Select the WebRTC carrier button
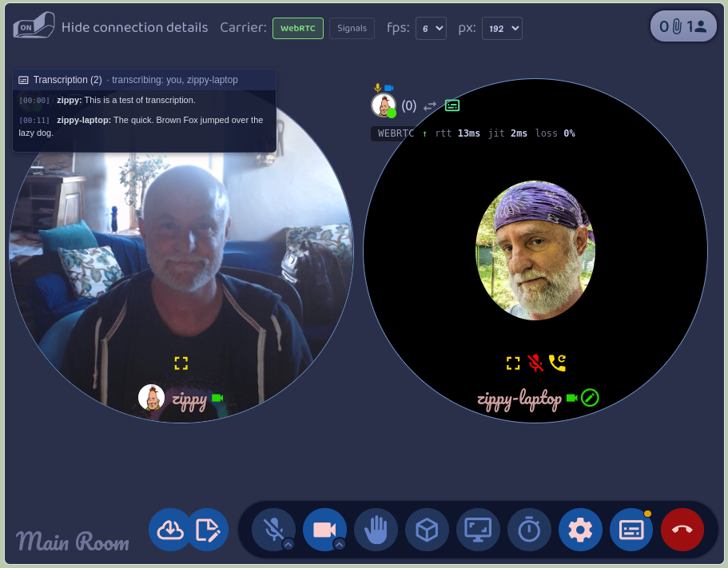The height and width of the screenshot is (568, 728). [297, 28]
